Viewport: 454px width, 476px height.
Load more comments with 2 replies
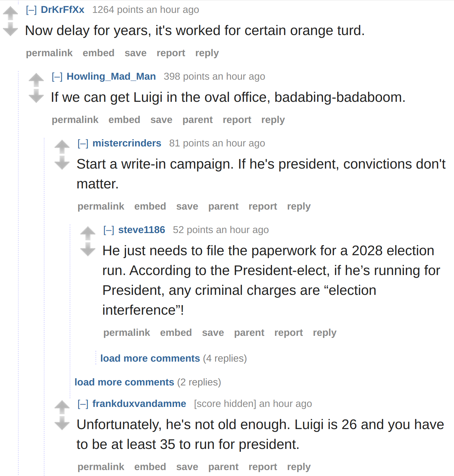click(x=124, y=382)
